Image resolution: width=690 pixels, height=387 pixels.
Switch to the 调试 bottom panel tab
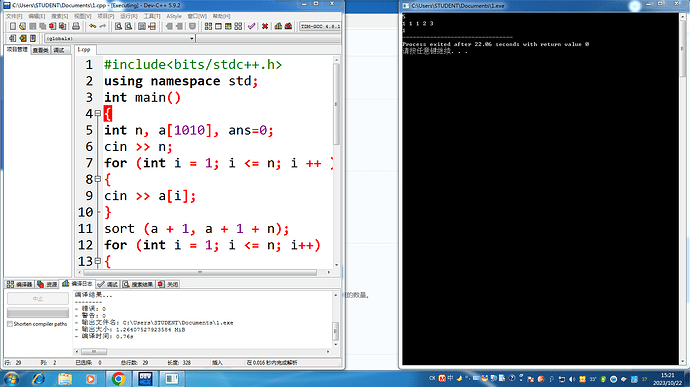tap(108, 284)
